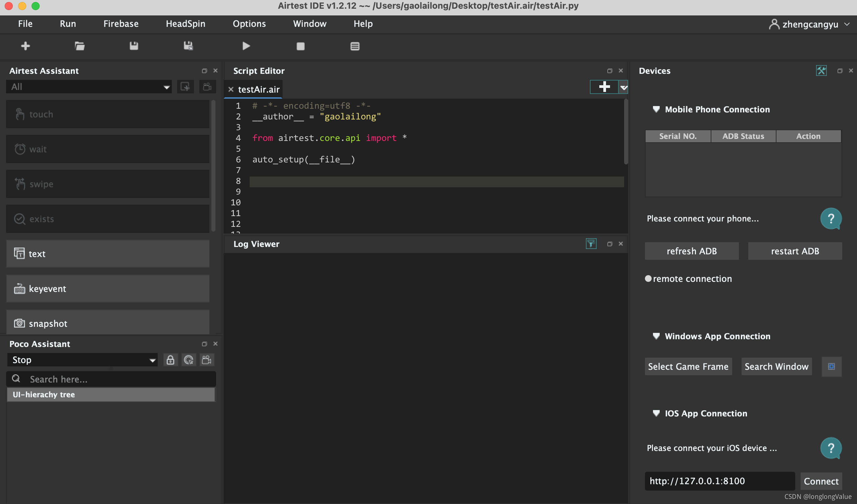Click the blue window-select icon
This screenshot has width=857, height=504.
(831, 367)
